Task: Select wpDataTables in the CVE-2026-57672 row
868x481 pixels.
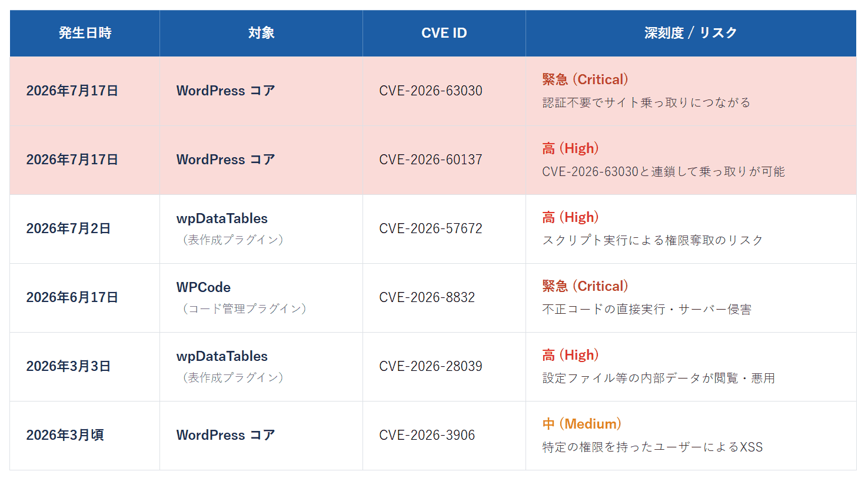Action: [x=222, y=218]
